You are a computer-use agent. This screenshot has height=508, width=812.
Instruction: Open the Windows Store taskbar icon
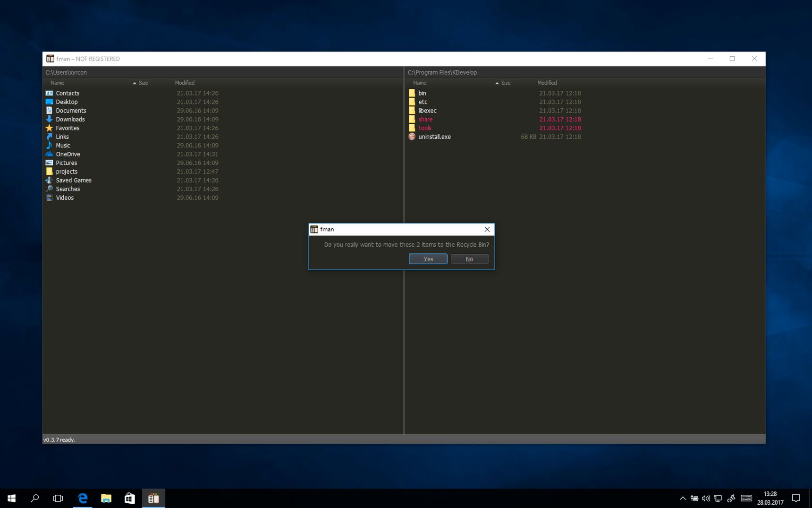[x=129, y=498]
